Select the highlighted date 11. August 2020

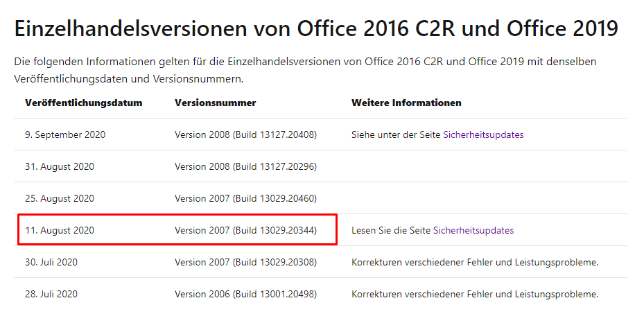(60, 230)
